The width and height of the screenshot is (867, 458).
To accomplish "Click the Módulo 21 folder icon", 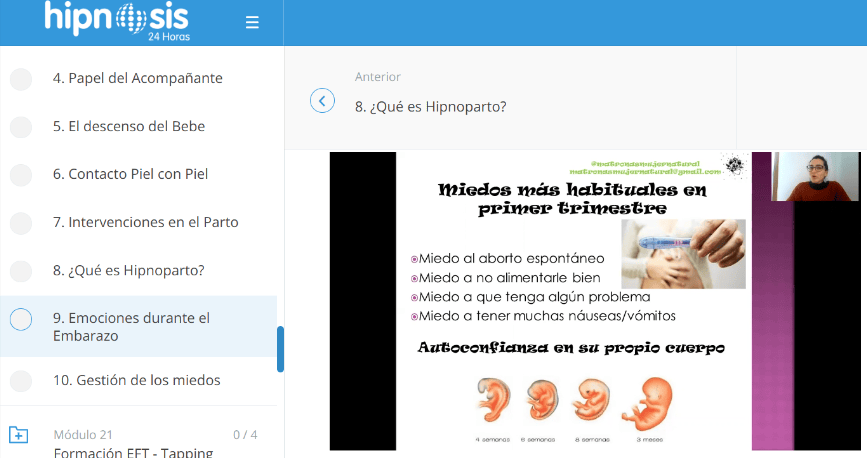I will coord(18,435).
